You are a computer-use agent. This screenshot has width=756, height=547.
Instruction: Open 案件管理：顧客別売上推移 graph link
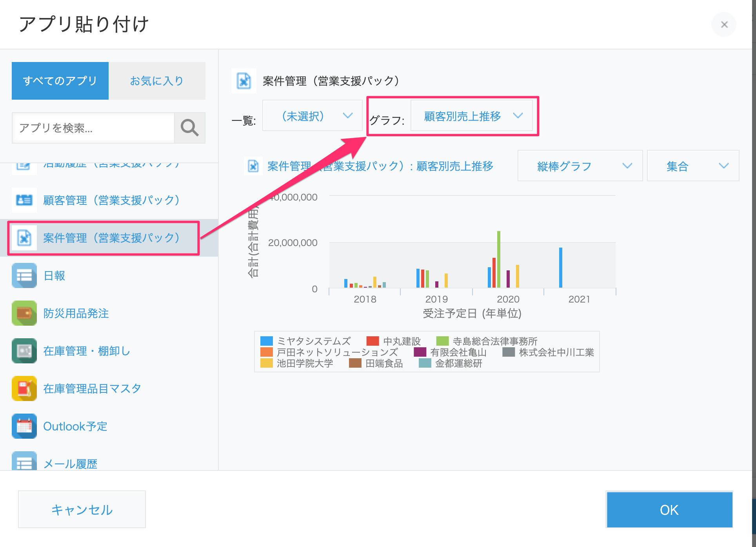pos(380,166)
